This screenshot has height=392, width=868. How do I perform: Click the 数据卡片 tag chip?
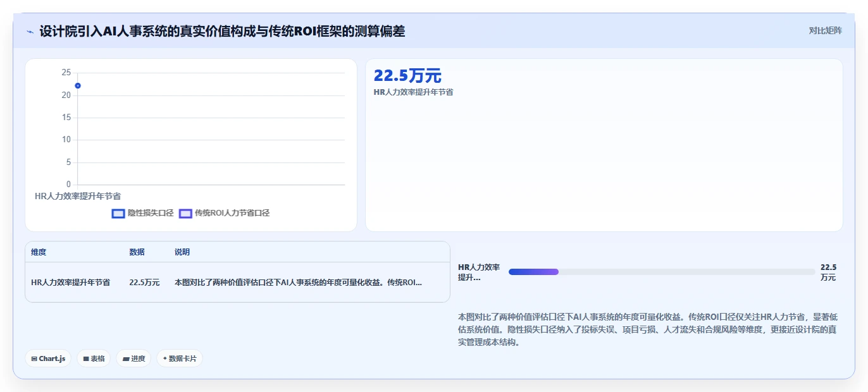(180, 358)
